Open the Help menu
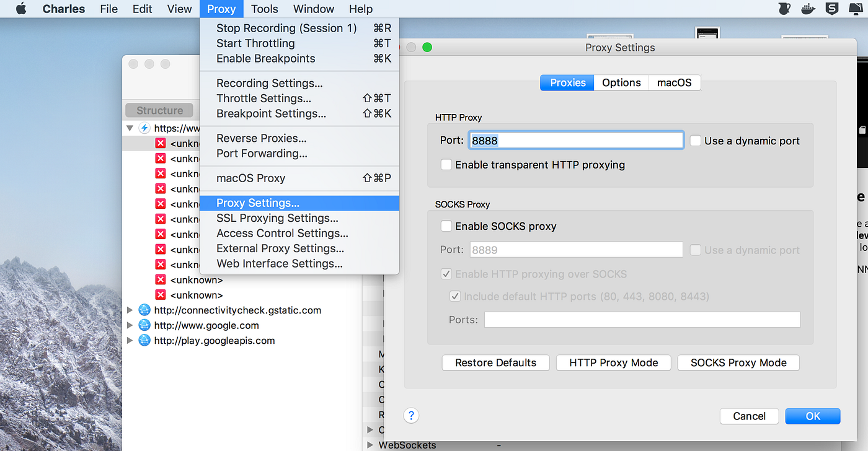This screenshot has width=868, height=451. point(361,9)
